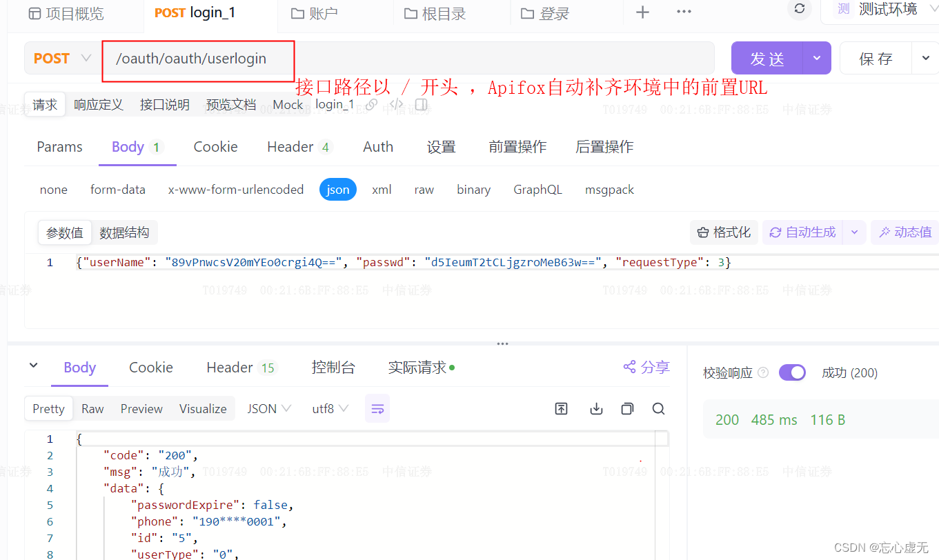Switch to the 接口说明 tab
Viewport: 939px width, 560px height.
click(x=165, y=105)
